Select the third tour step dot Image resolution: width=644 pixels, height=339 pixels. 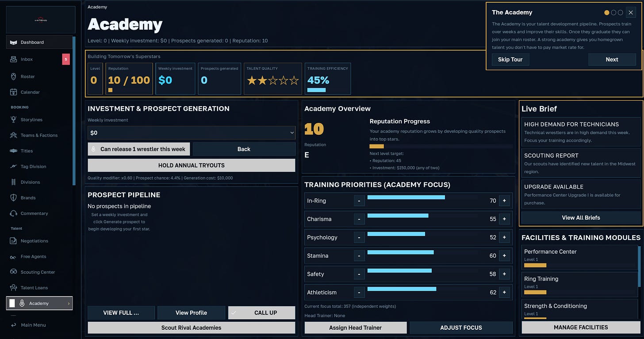[621, 13]
